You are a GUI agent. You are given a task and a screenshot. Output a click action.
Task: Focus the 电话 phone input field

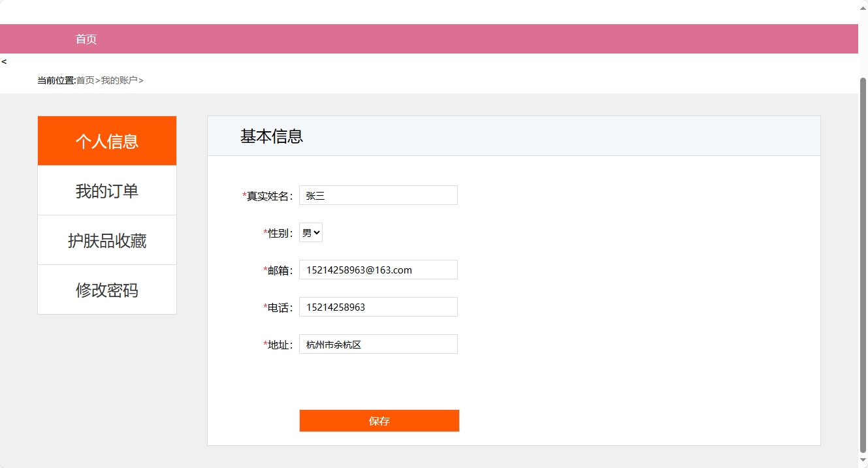click(x=378, y=306)
